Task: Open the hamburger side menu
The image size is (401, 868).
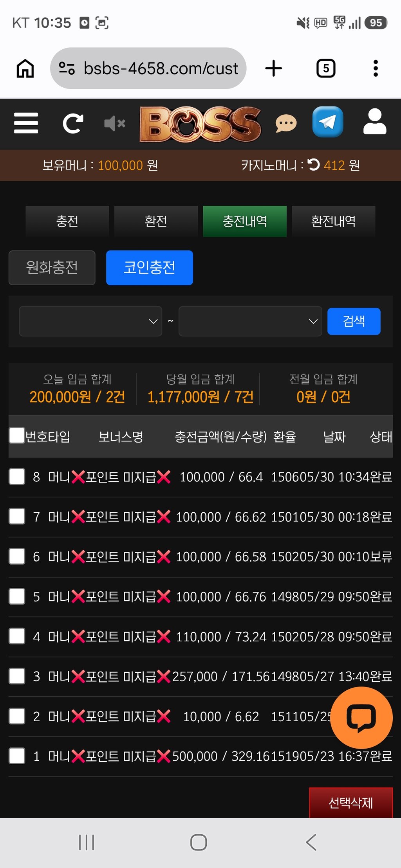Action: point(26,123)
